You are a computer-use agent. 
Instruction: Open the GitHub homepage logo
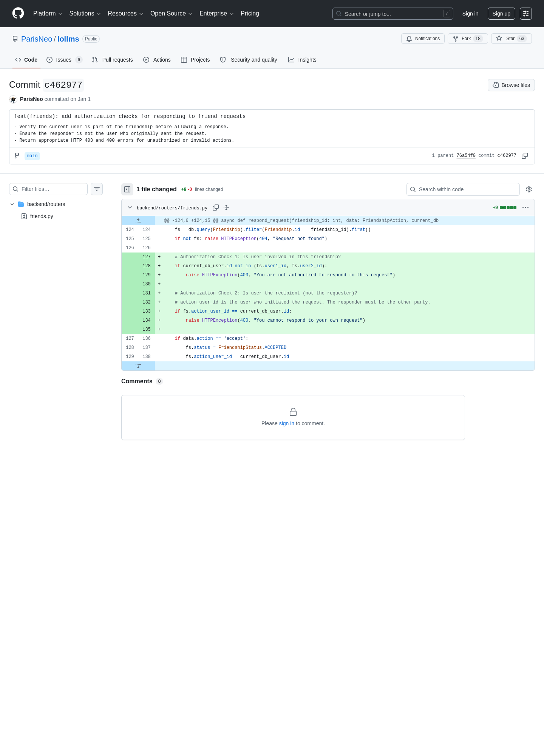(18, 13)
